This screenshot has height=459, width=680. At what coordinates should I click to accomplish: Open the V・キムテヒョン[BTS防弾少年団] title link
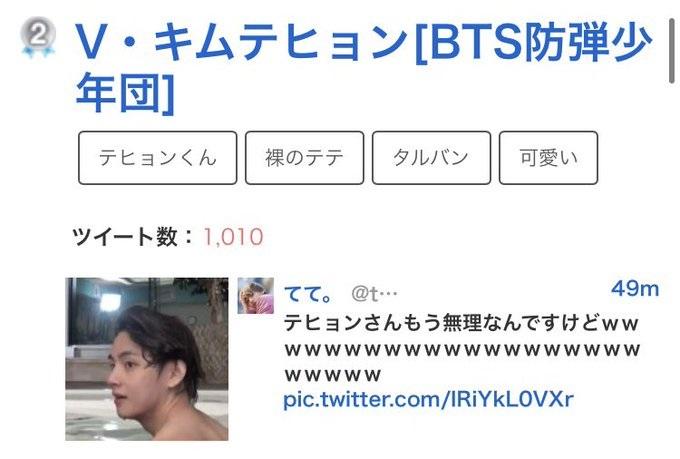point(363,67)
